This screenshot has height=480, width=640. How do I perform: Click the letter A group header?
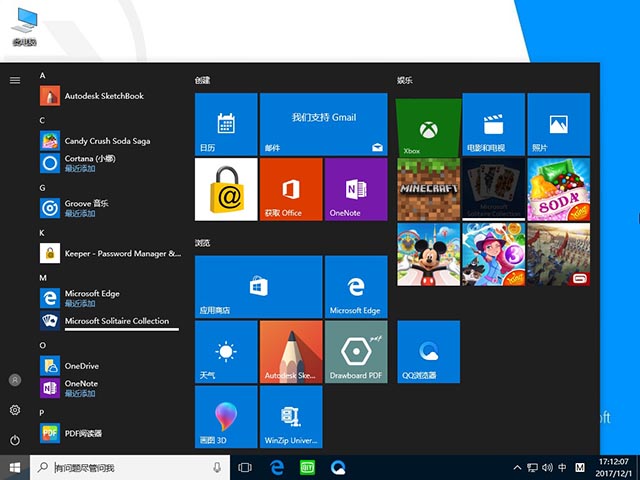point(42,76)
